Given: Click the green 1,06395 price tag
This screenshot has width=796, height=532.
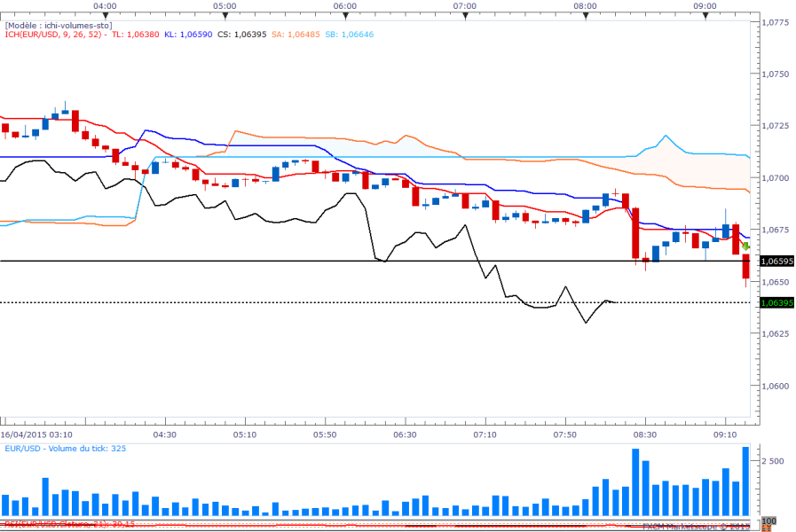Looking at the screenshot, I should tap(776, 302).
